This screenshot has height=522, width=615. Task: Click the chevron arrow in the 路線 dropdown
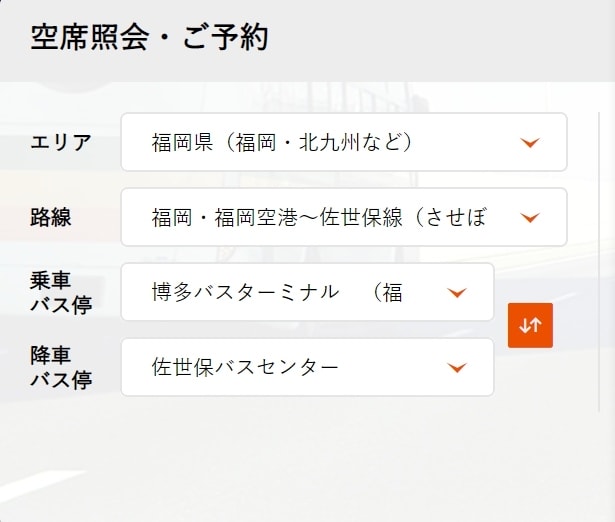tap(530, 218)
